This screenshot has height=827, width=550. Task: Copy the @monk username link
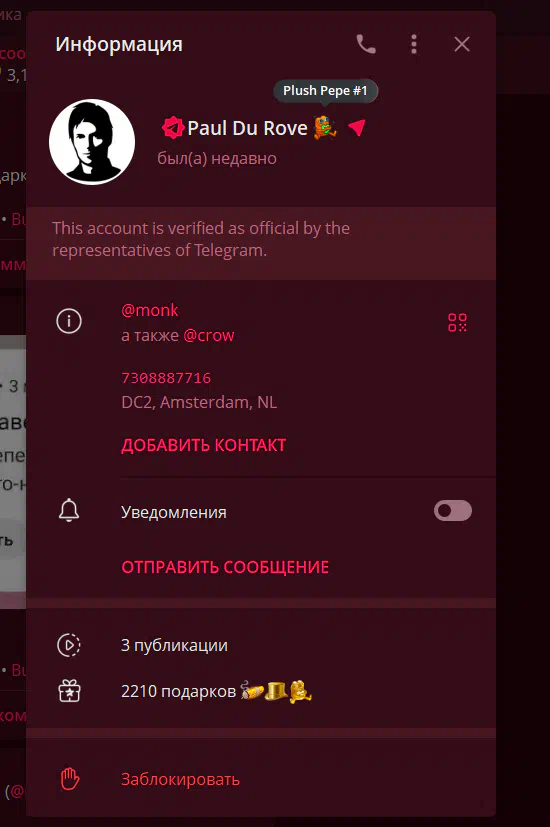tap(150, 310)
